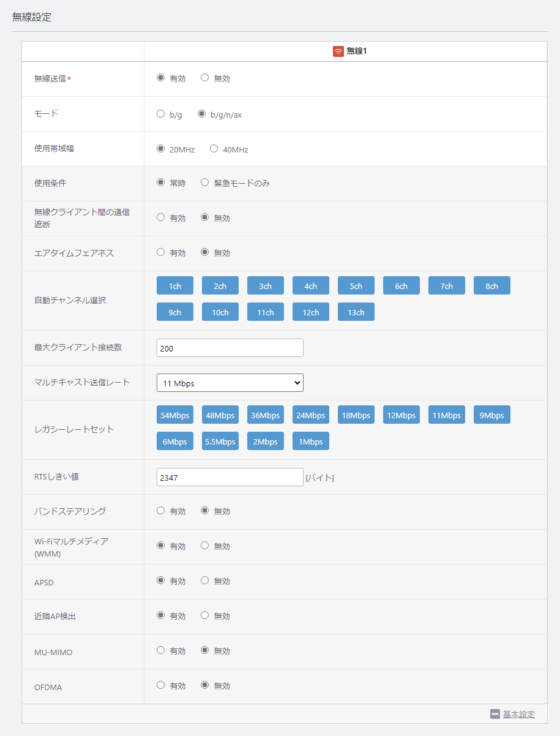Click the minus icon beside 基本設定

click(x=495, y=714)
